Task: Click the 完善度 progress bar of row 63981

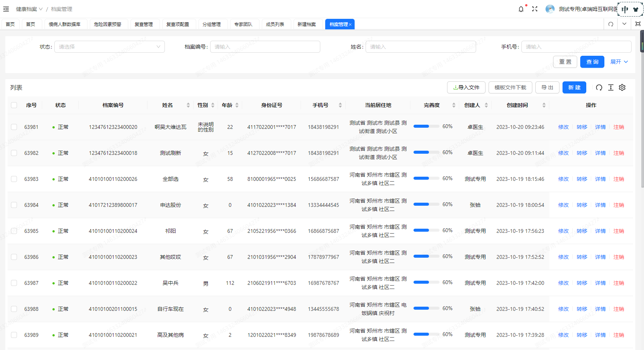Action: click(x=426, y=126)
